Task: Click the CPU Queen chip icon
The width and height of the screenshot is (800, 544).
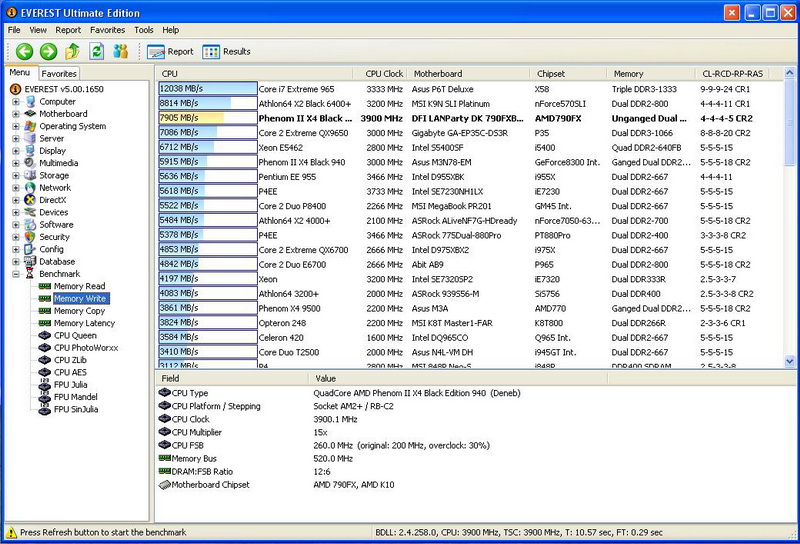Action: 45,335
